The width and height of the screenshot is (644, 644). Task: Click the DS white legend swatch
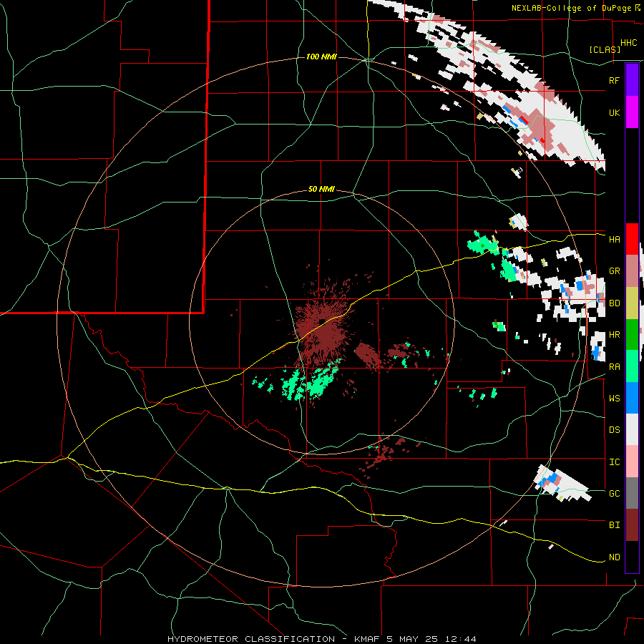632,429
